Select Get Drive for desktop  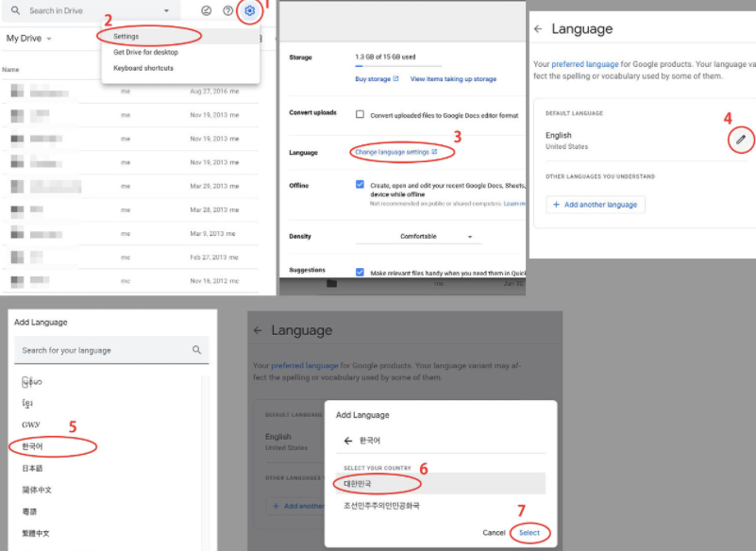pyautogui.click(x=145, y=52)
